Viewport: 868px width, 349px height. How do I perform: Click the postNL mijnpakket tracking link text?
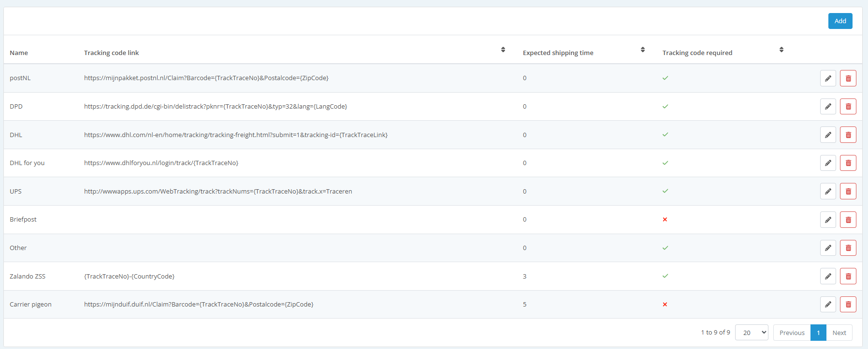point(206,78)
